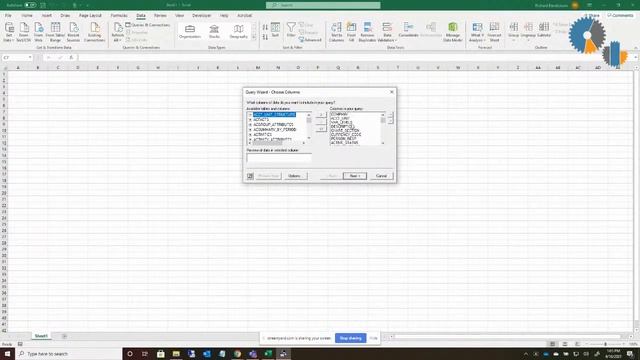Switch to the Page Layout tab
Viewport: 640px width, 360px height.
tap(90, 16)
